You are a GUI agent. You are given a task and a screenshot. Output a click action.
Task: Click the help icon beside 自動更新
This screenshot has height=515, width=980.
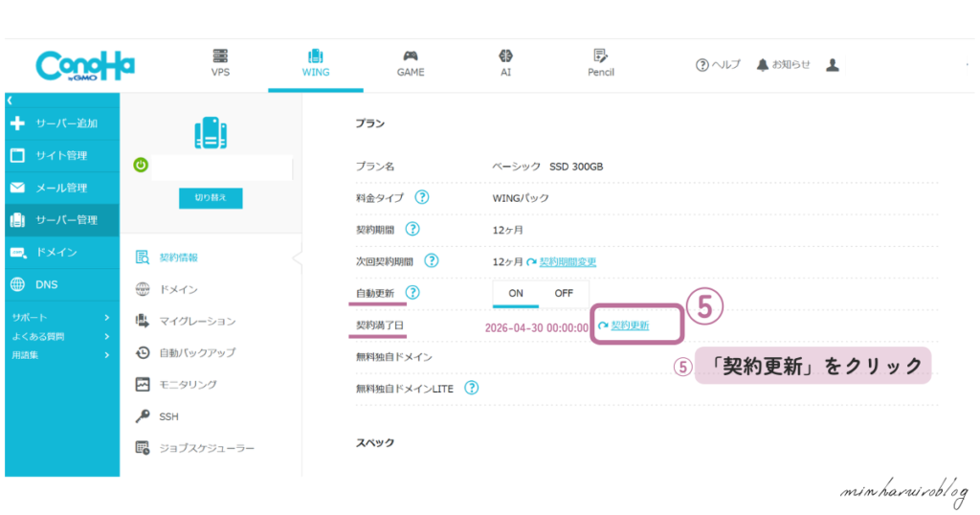tap(412, 293)
